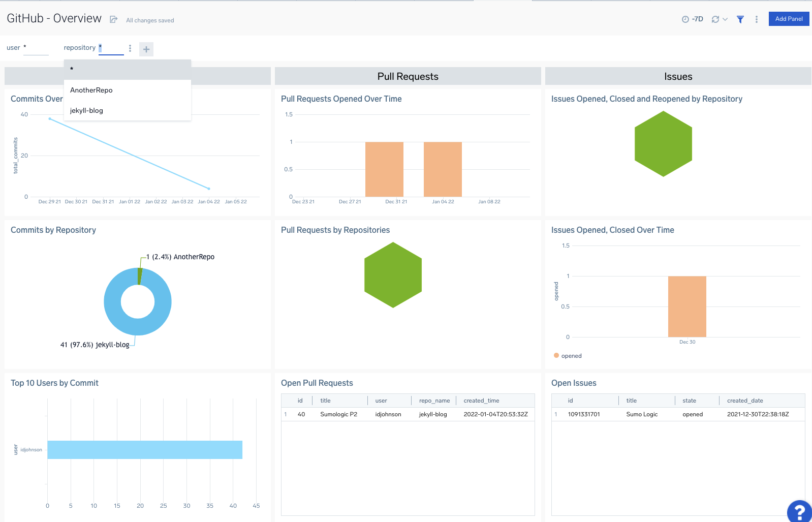812x522 pixels.
Task: Click the 1091331701 issue id cell
Action: (584, 414)
